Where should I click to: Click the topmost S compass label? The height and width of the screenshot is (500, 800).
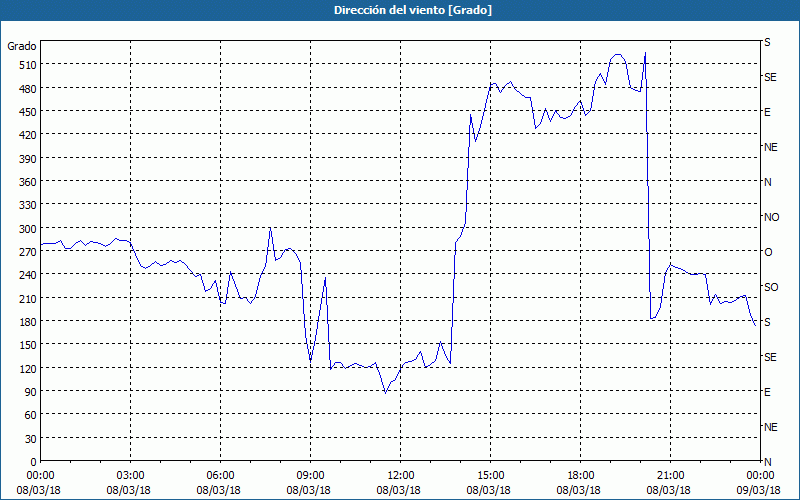click(767, 42)
